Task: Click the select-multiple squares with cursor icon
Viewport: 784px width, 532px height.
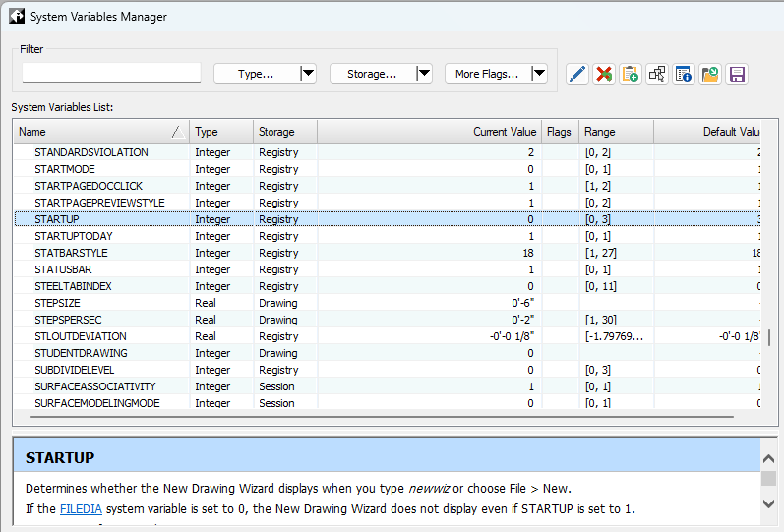Action: [657, 74]
